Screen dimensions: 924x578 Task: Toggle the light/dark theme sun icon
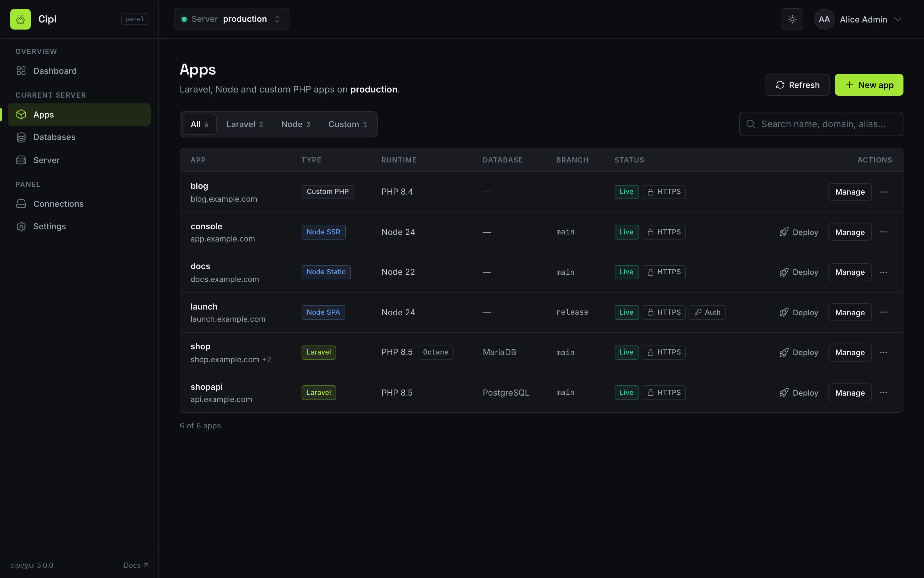[792, 19]
